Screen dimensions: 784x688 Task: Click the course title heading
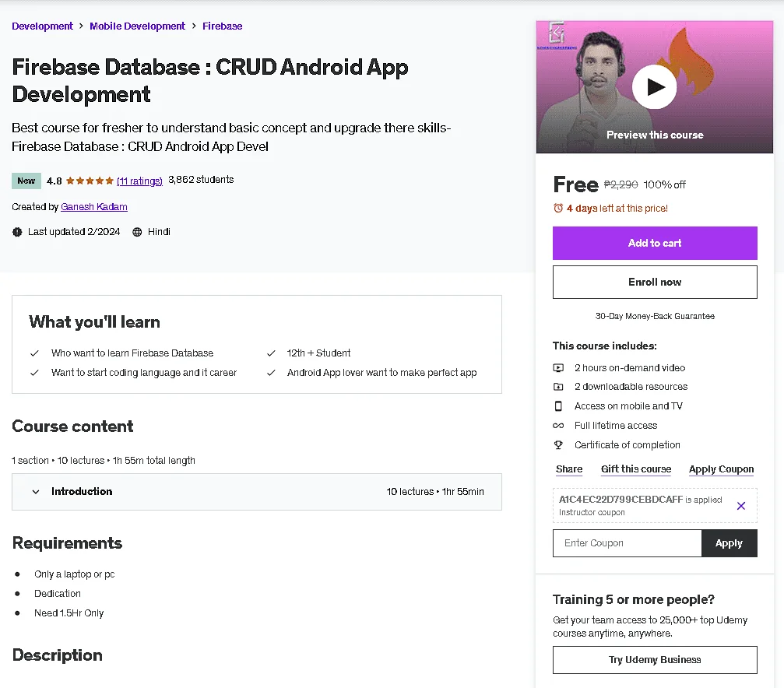point(210,80)
